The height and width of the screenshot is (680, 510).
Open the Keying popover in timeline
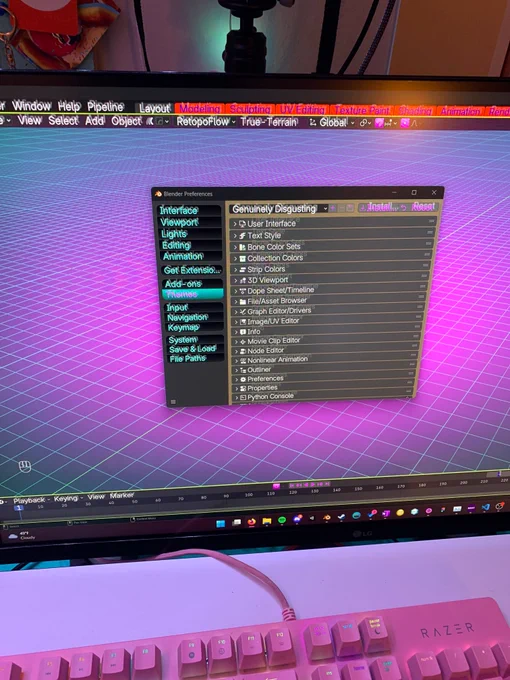68,499
